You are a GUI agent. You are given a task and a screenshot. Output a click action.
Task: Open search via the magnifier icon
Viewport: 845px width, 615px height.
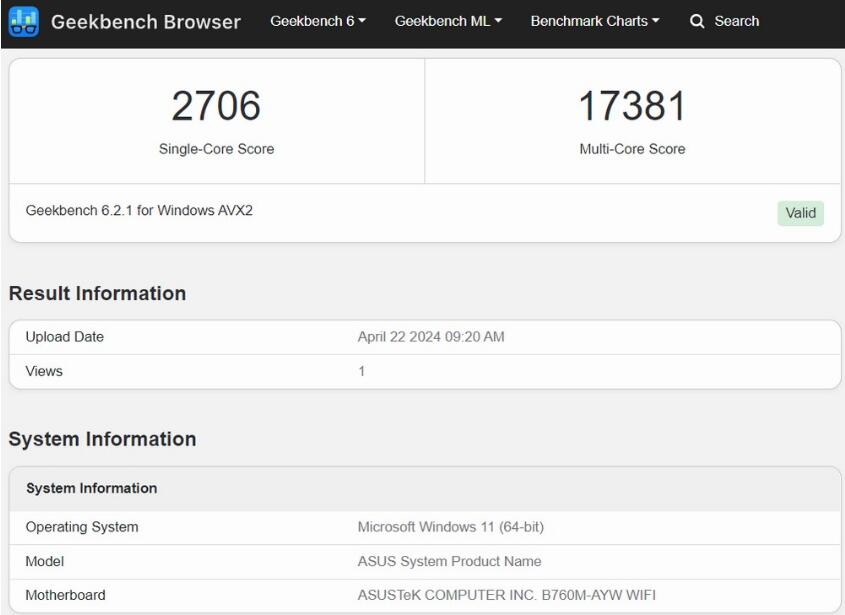(x=698, y=20)
